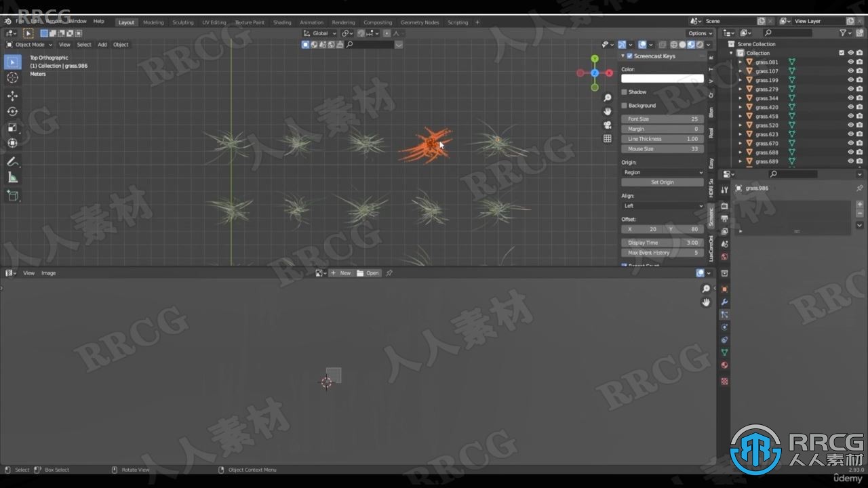Open the Texture properties tab

click(724, 381)
